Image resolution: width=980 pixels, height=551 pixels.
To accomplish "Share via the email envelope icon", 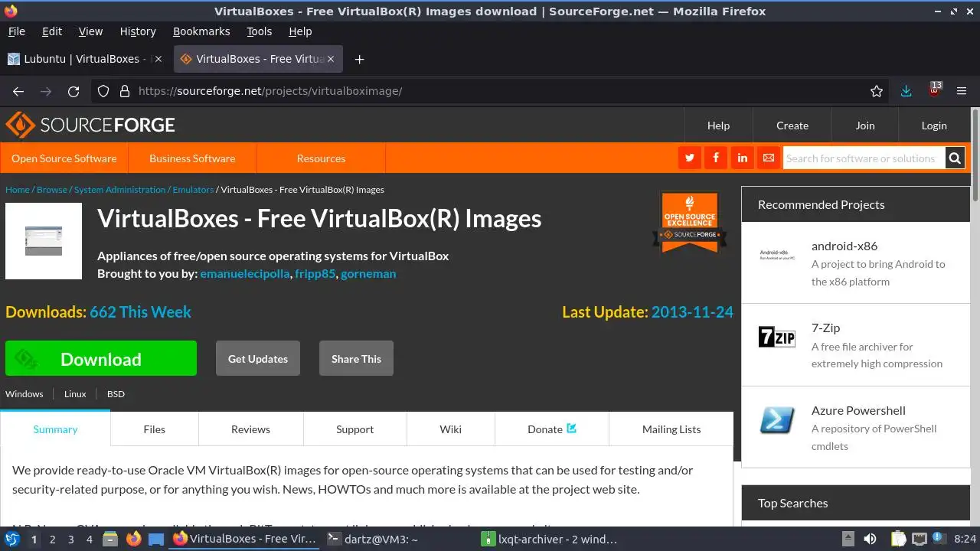I will (769, 158).
